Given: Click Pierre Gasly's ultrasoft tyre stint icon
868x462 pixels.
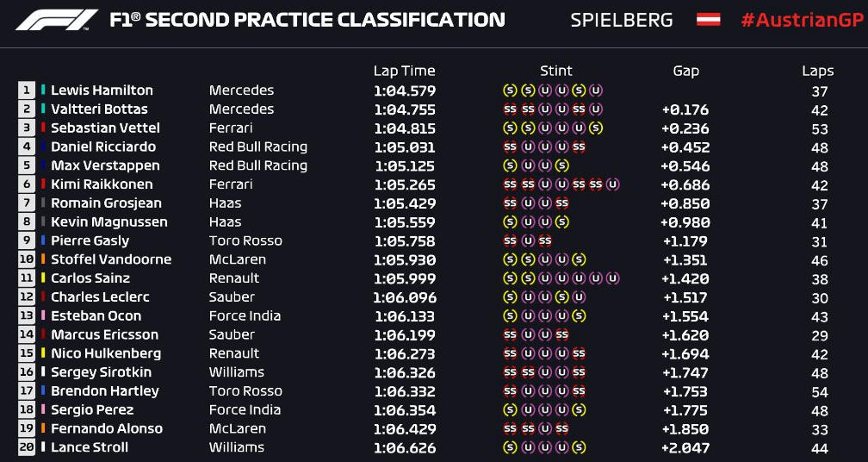Looking at the screenshot, I should pyautogui.click(x=528, y=241).
